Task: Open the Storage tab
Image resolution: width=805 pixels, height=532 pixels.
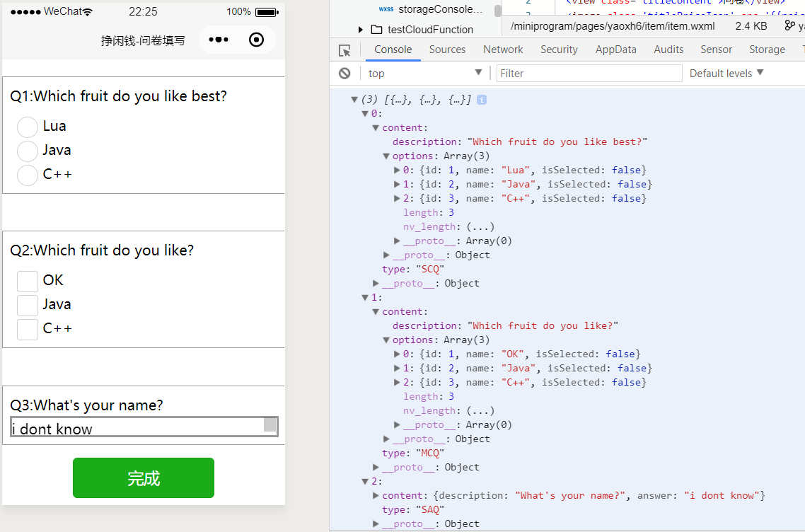Action: pos(767,50)
